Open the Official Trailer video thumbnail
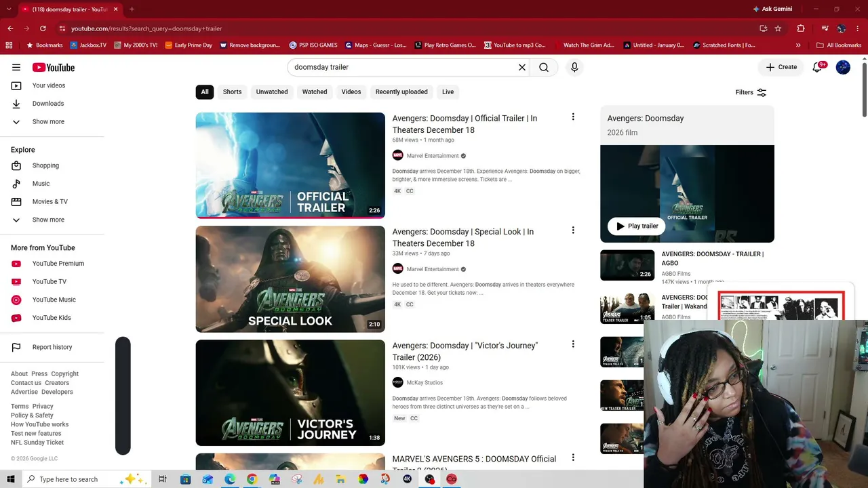This screenshot has width=868, height=488. [x=290, y=165]
